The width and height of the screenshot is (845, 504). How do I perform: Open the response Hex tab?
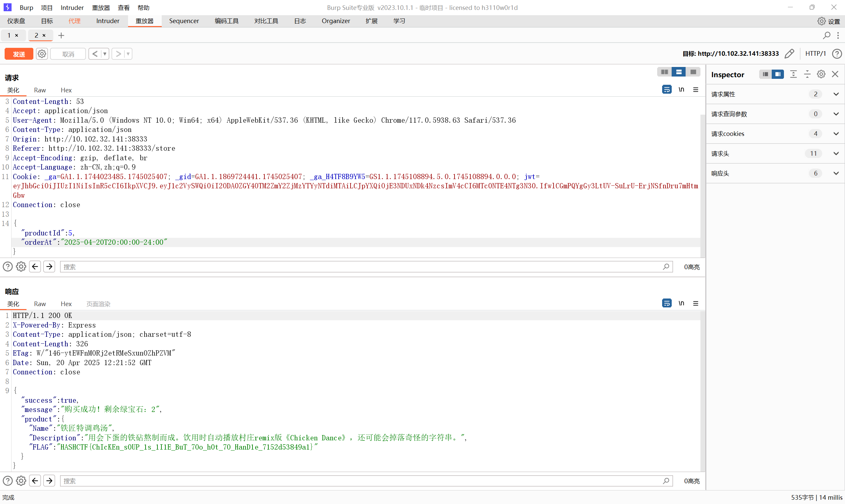coord(66,304)
